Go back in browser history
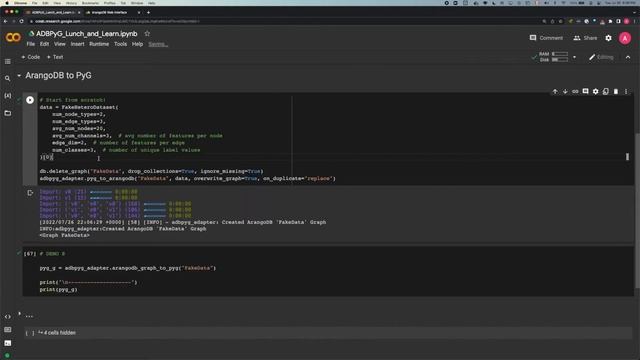The image size is (640, 360). 6,21
